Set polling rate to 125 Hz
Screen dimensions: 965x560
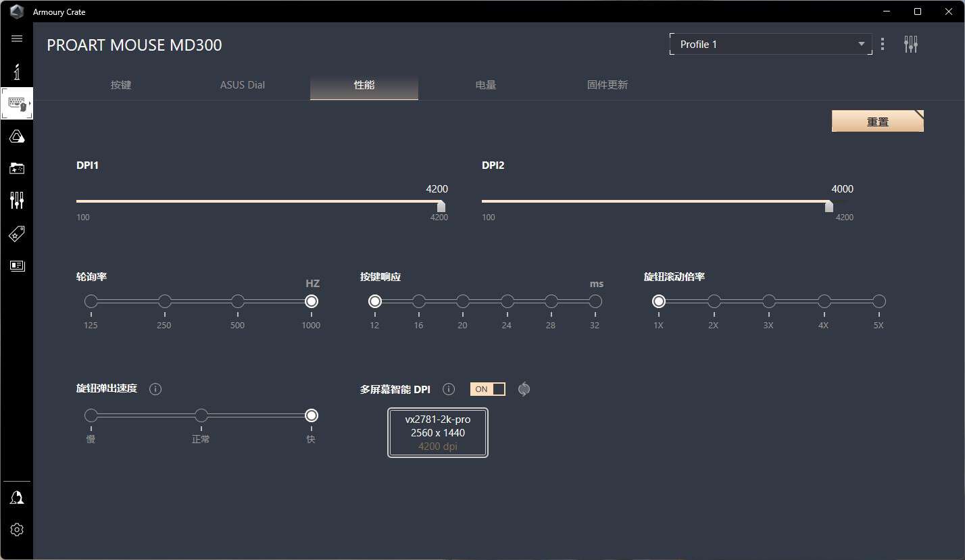click(91, 301)
